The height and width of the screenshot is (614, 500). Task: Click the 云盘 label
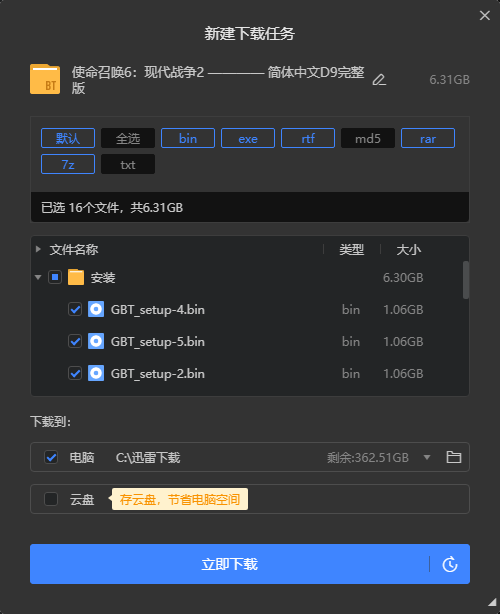[82, 500]
